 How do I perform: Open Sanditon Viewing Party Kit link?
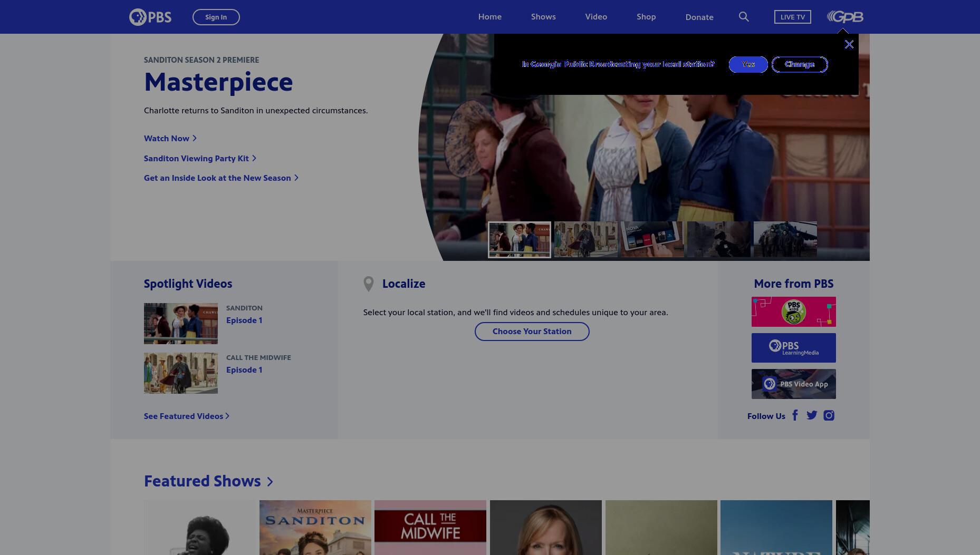coord(200,158)
